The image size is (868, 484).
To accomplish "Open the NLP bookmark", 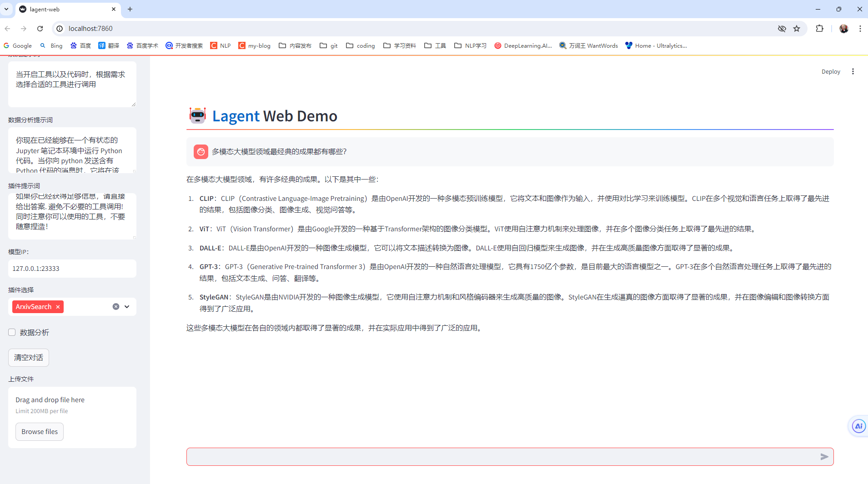I will (221, 46).
